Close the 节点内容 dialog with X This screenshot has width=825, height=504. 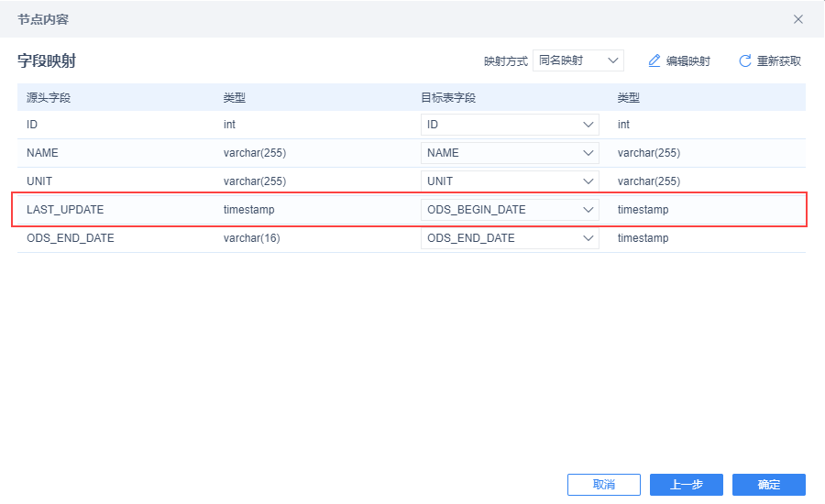click(798, 19)
